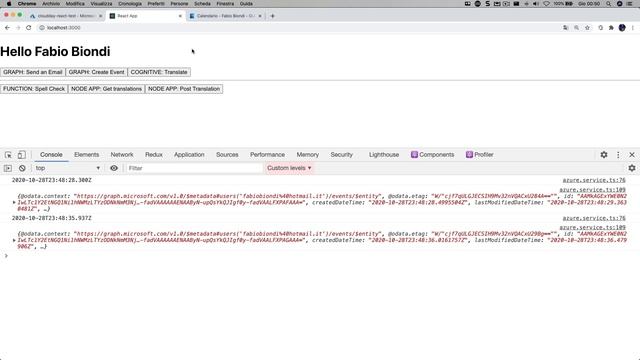Open the Chrome three-dot menu
640x360 pixels.
click(633, 28)
